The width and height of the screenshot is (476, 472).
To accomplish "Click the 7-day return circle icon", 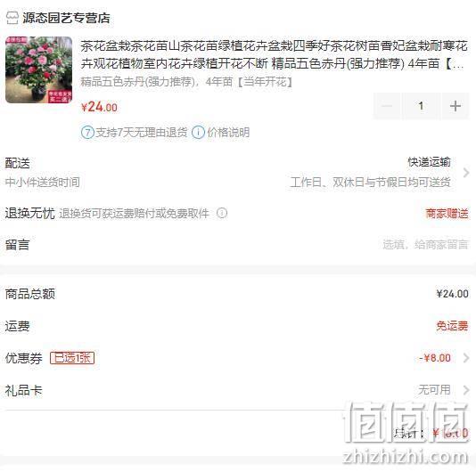I will coord(87,133).
